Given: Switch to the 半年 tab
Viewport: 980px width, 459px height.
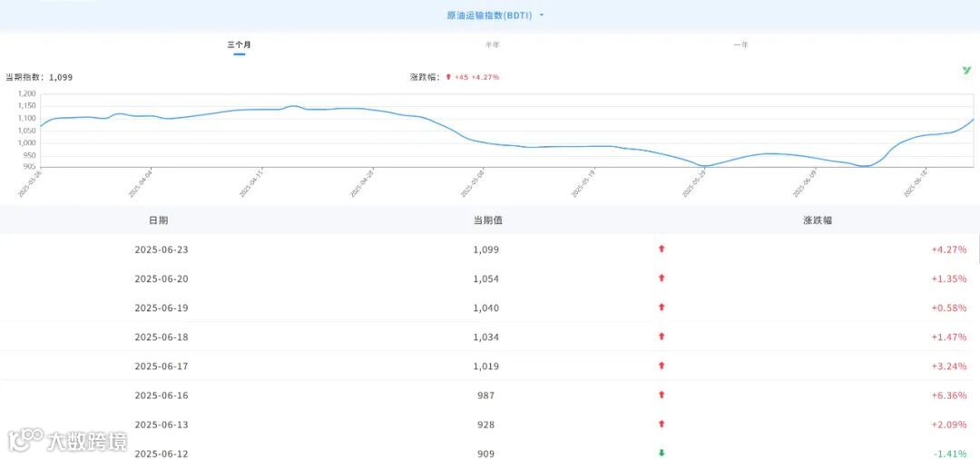Looking at the screenshot, I should (x=493, y=45).
